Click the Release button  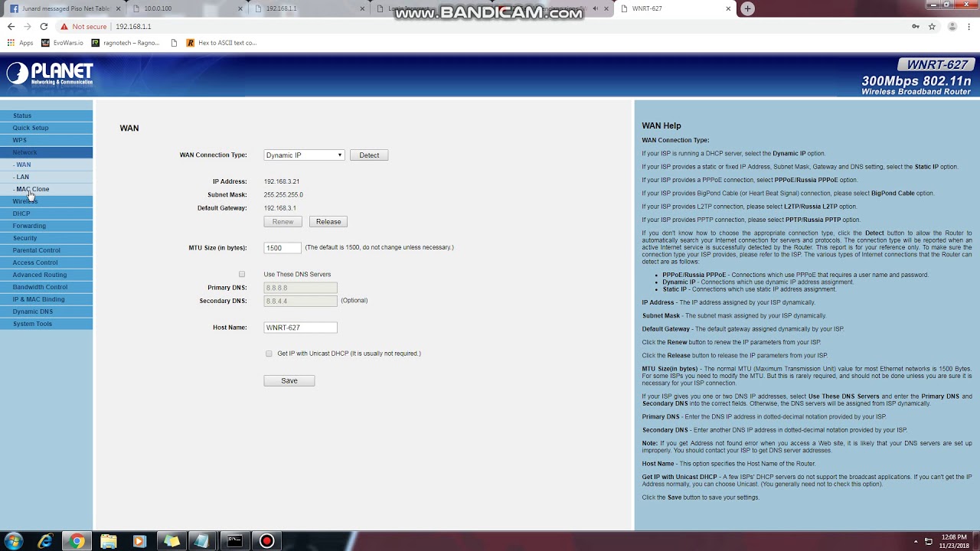pyautogui.click(x=328, y=222)
